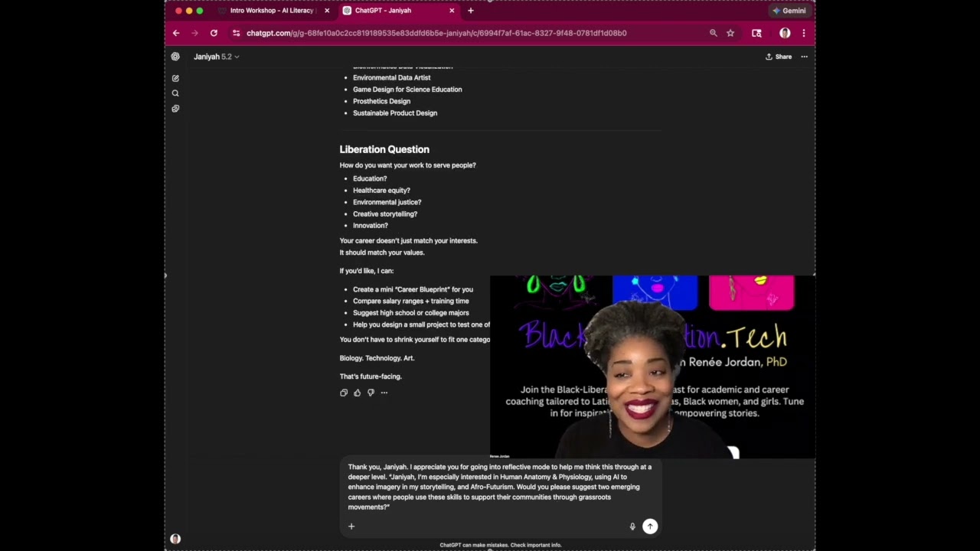Click the text 'That's future-facing.'
The width and height of the screenshot is (980, 551).
tap(371, 377)
